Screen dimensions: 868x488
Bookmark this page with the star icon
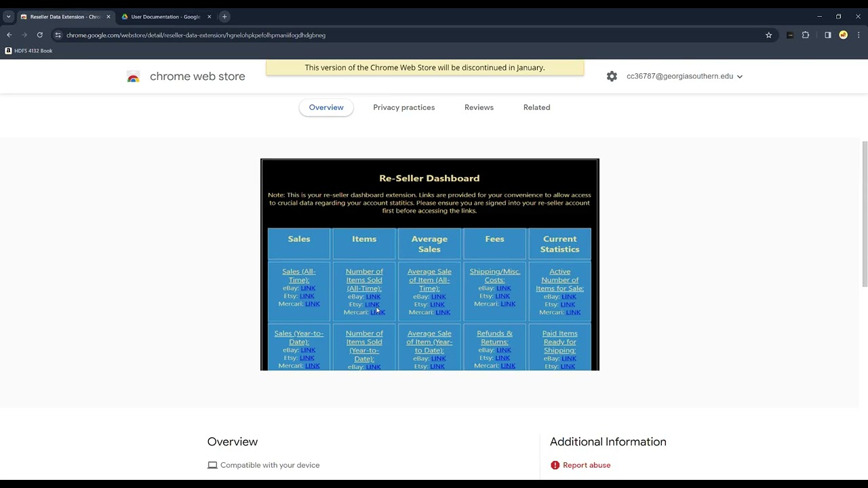[x=768, y=35]
